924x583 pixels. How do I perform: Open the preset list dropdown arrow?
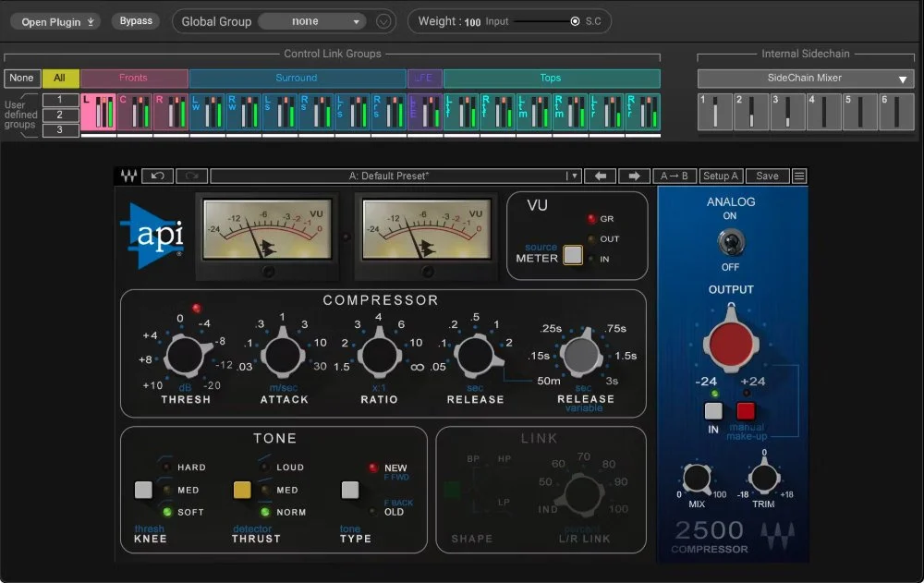(572, 176)
